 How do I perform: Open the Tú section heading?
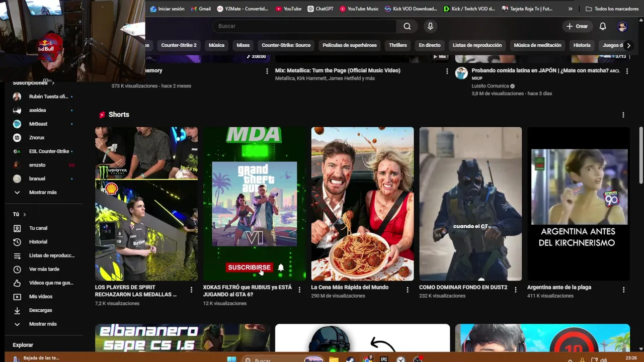(x=19, y=214)
